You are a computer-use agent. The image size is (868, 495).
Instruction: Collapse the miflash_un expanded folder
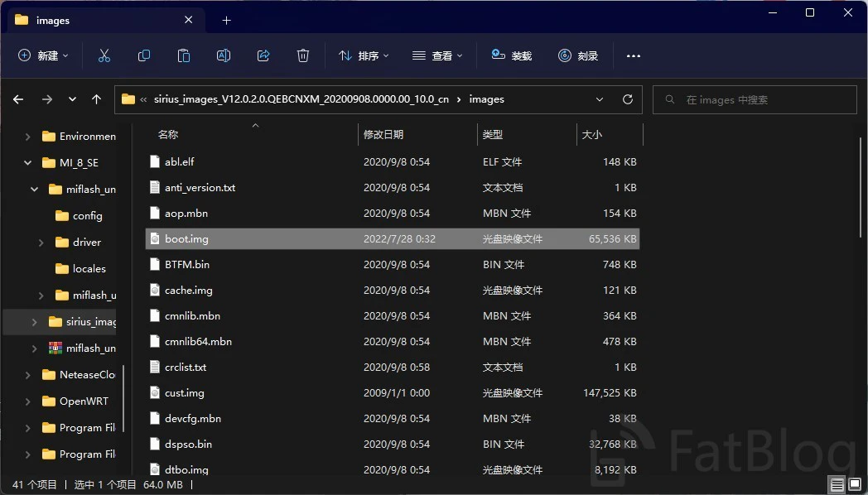point(34,190)
